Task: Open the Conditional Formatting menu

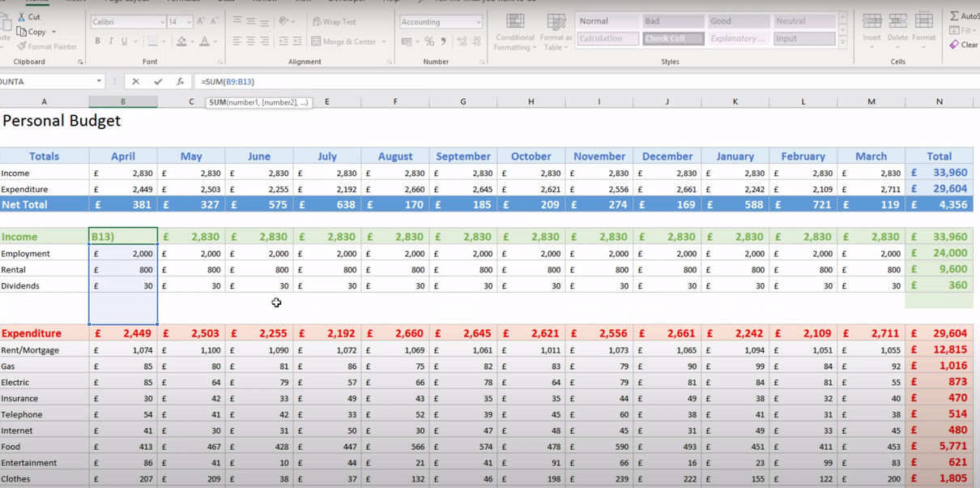Action: coord(515,32)
